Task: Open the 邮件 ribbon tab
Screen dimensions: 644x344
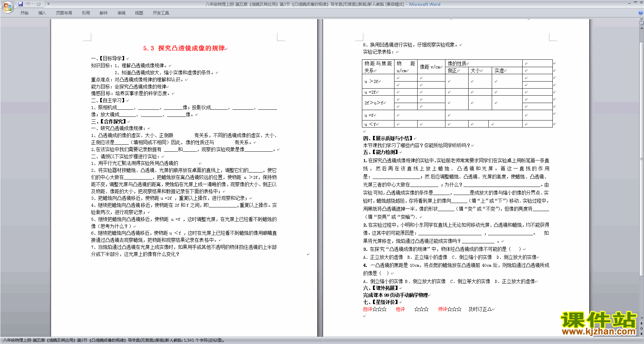Action: tap(104, 13)
